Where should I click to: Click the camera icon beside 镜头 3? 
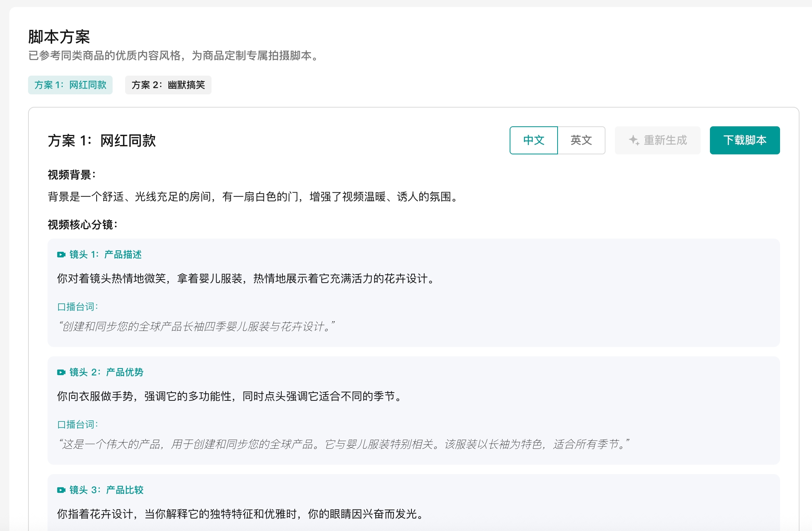pyautogui.click(x=61, y=490)
